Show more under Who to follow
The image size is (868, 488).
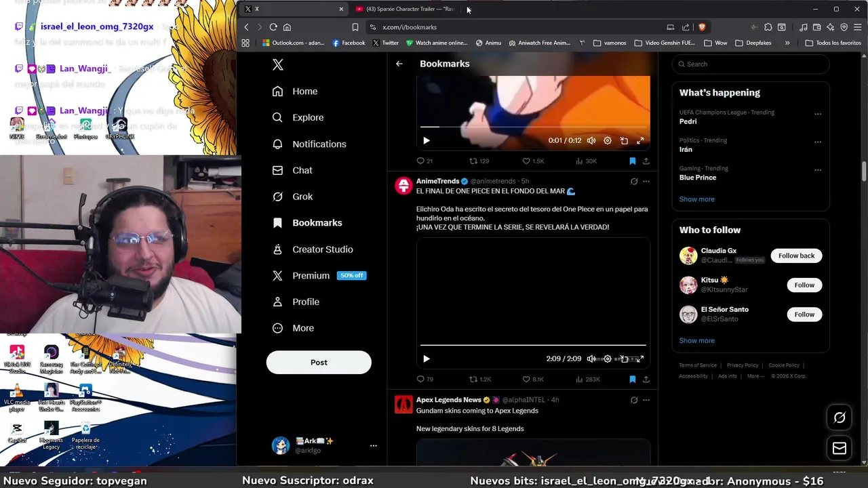tap(696, 341)
